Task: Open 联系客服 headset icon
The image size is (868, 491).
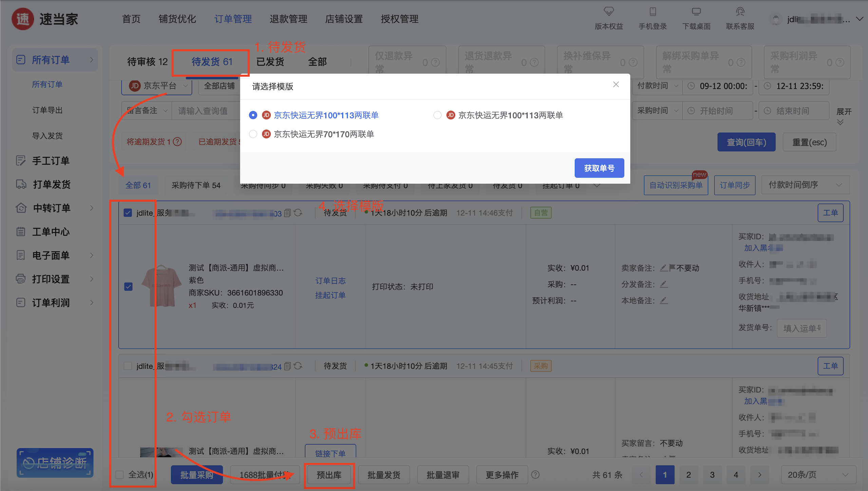Action: (x=740, y=12)
